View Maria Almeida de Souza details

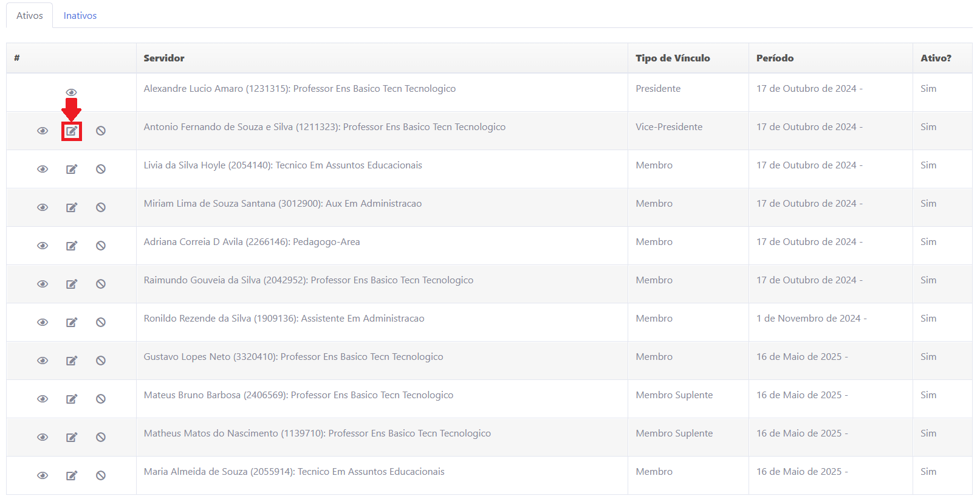pos(43,475)
